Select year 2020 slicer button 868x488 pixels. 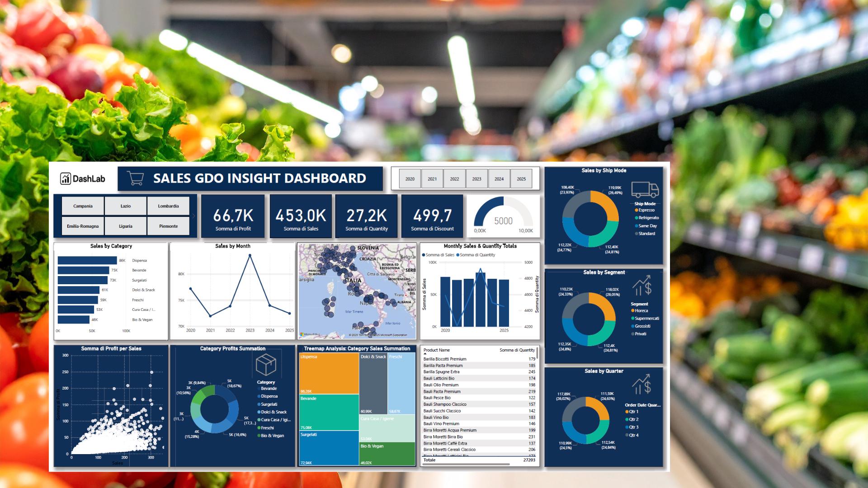tap(410, 179)
